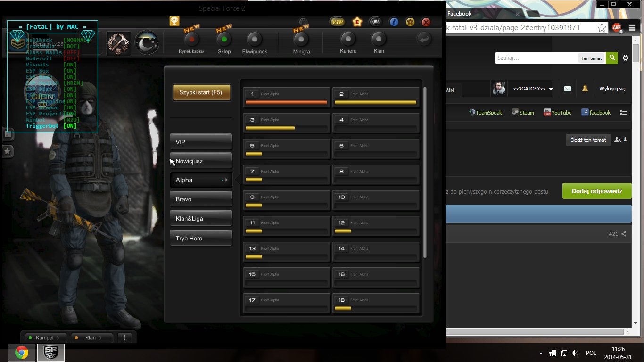Open the Adblock Plus extension icon
Image resolution: width=644 pixels, height=362 pixels.
pos(617,28)
